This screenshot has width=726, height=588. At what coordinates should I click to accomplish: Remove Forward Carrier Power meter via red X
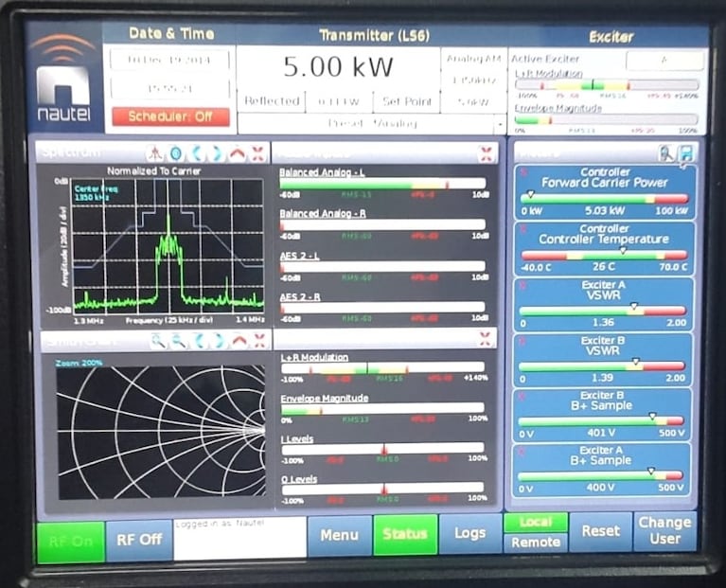click(x=523, y=172)
